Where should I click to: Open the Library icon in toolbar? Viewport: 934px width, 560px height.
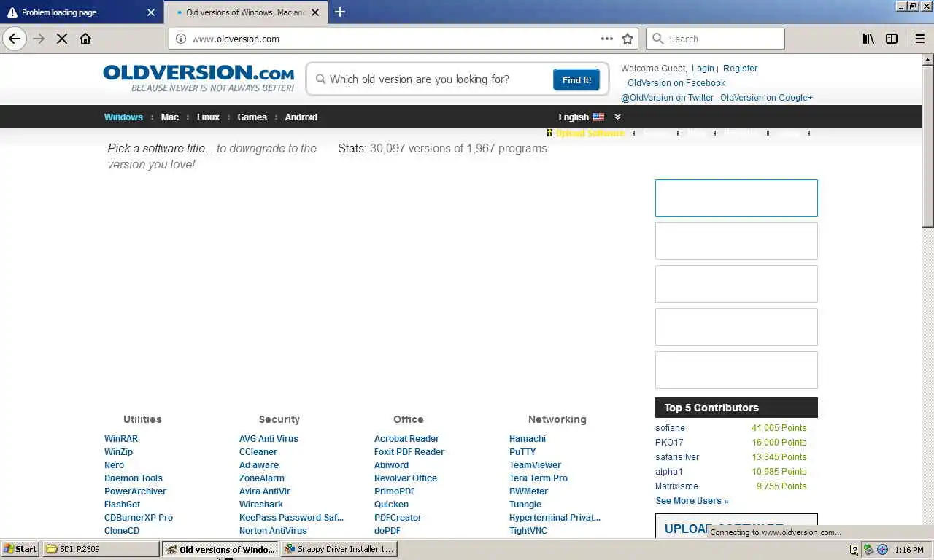click(868, 39)
